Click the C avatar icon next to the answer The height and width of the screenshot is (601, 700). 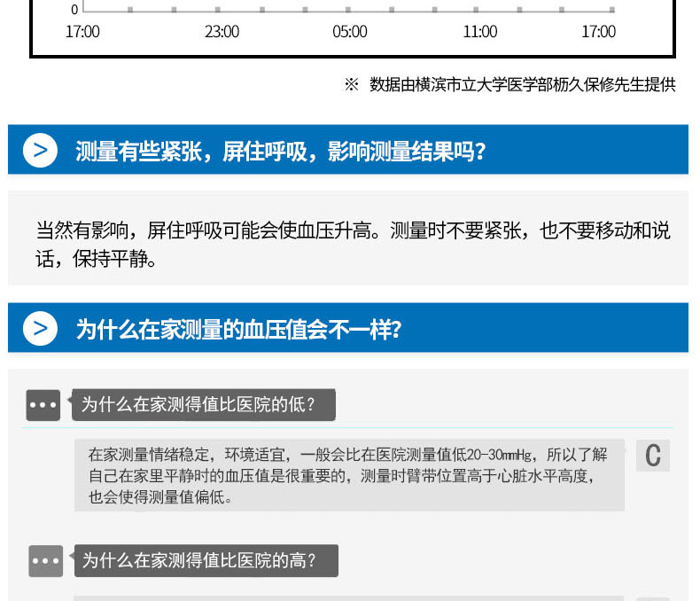point(653,456)
